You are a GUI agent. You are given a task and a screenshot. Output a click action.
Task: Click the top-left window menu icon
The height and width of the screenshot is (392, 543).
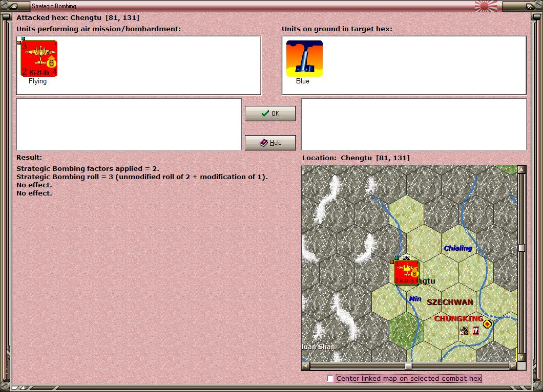13,6
